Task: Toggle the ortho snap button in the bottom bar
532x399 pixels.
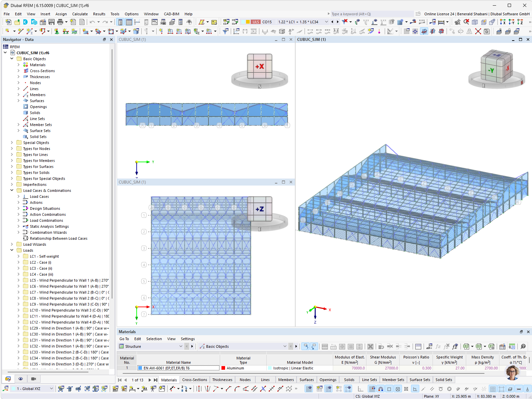Action: tap(415, 389)
